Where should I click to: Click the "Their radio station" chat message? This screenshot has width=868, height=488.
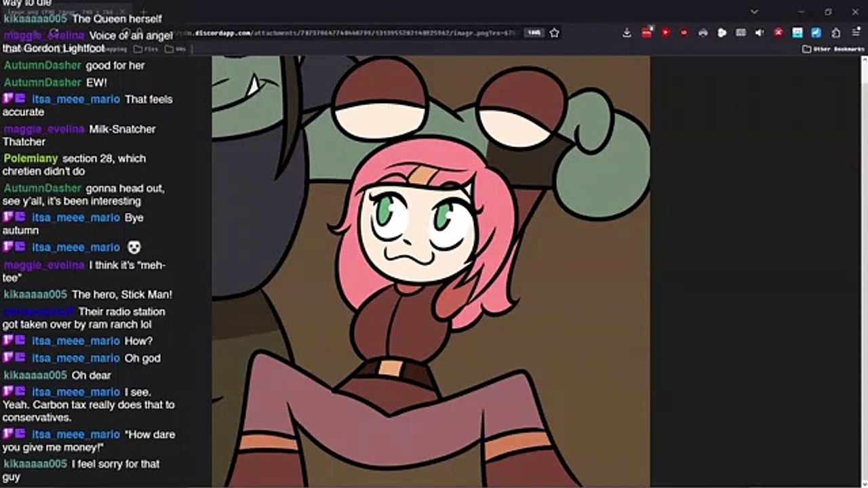[x=83, y=318]
